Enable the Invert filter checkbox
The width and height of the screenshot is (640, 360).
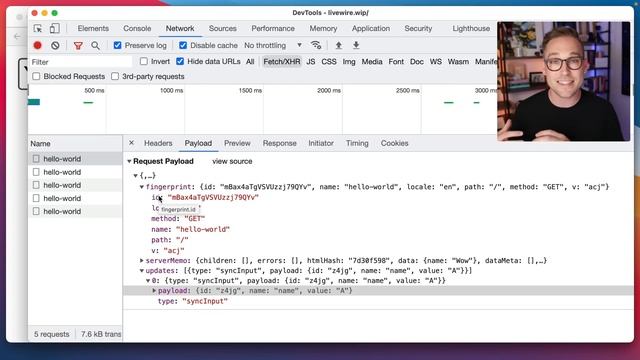tap(144, 62)
